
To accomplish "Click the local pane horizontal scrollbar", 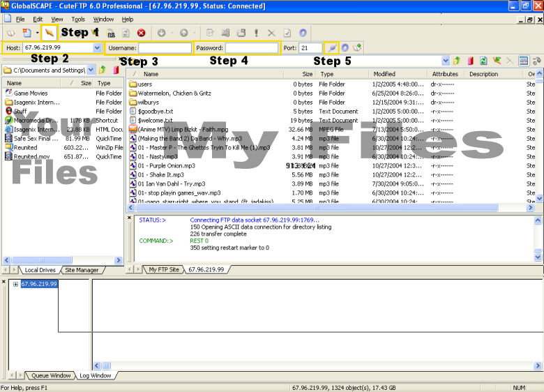I will (42, 260).
